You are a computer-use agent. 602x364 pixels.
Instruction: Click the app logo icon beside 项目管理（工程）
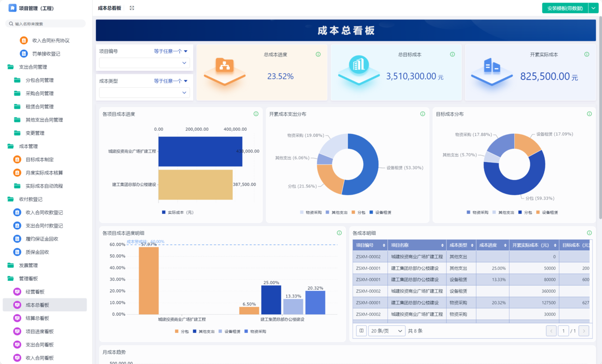pyautogui.click(x=12, y=8)
